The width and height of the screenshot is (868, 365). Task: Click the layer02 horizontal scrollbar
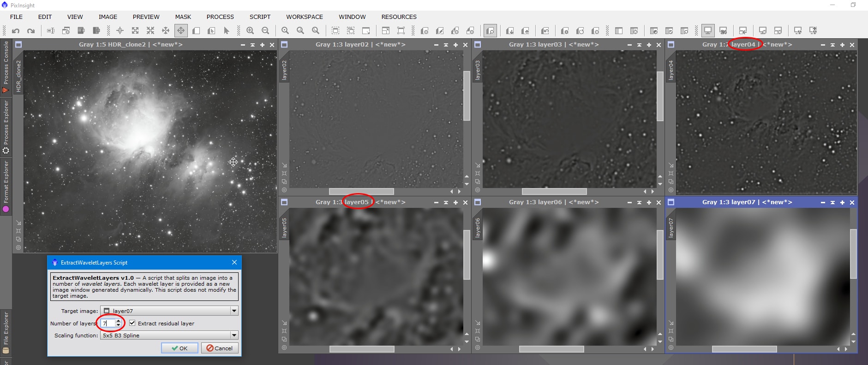(361, 191)
